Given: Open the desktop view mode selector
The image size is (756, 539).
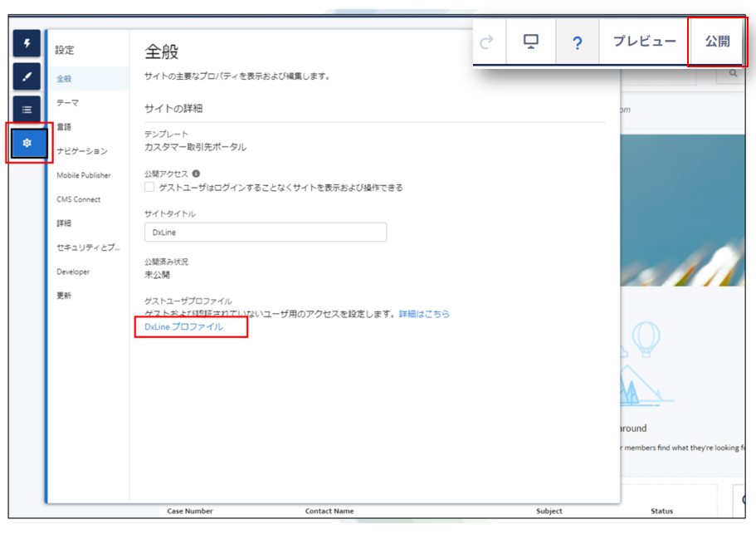Looking at the screenshot, I should [x=531, y=42].
